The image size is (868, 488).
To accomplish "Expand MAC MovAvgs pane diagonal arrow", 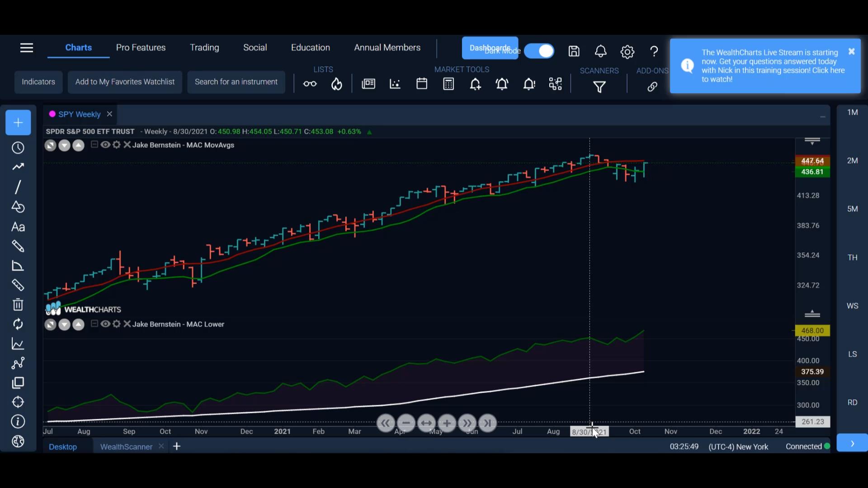I will click(50, 145).
